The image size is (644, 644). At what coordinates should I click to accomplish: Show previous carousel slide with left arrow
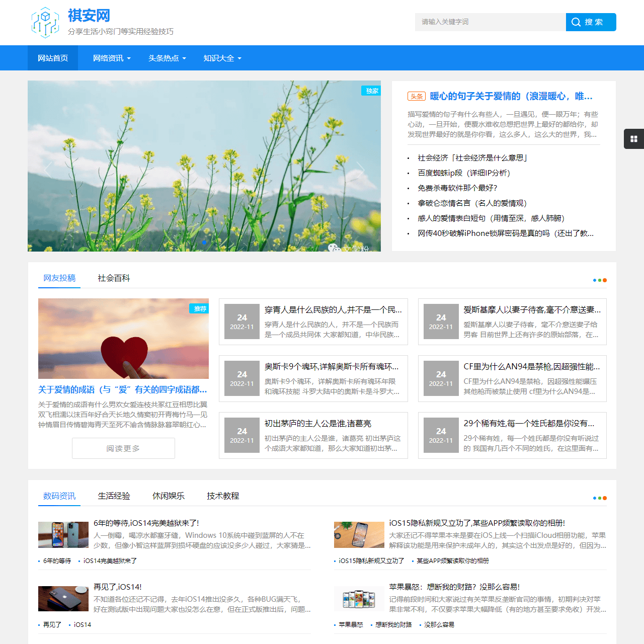tap(48, 169)
